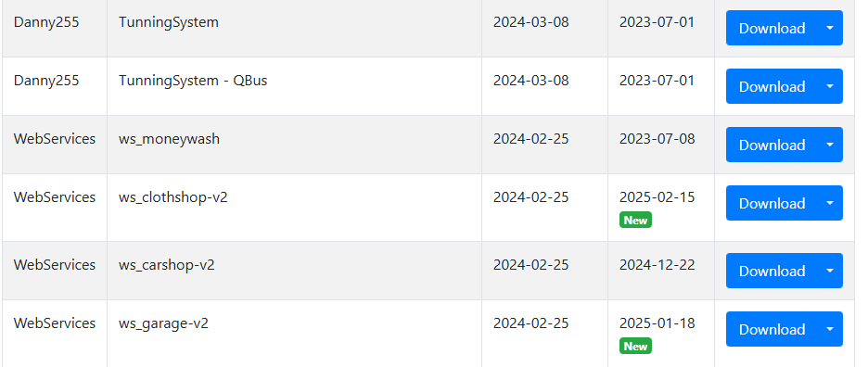The image size is (868, 367).
Task: Click author Danny255 in the first row
Action: pos(46,22)
